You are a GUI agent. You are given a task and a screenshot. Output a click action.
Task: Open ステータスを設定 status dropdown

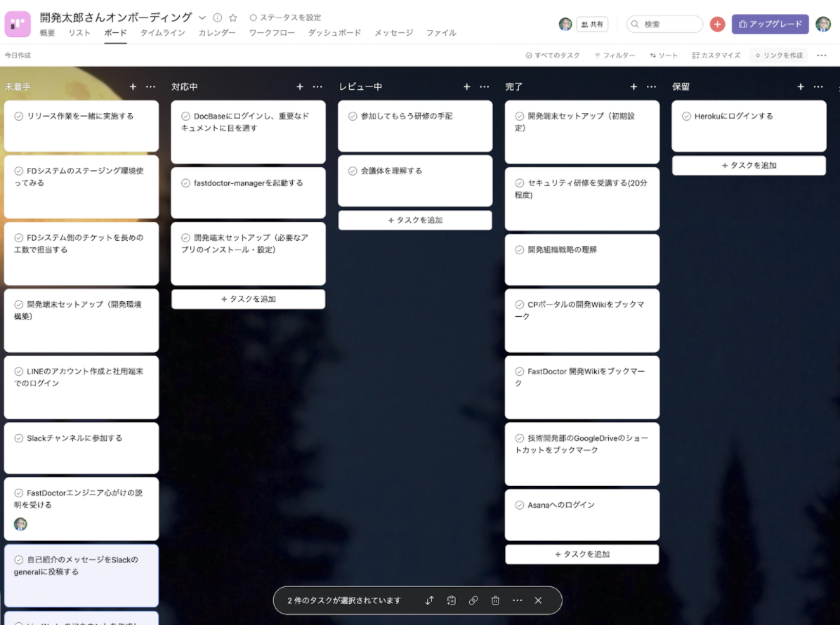(286, 18)
